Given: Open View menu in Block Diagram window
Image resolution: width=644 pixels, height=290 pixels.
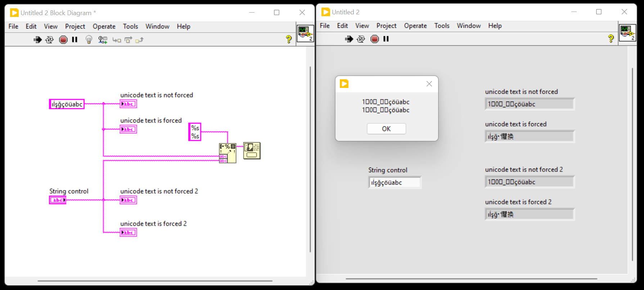Looking at the screenshot, I should (x=51, y=26).
